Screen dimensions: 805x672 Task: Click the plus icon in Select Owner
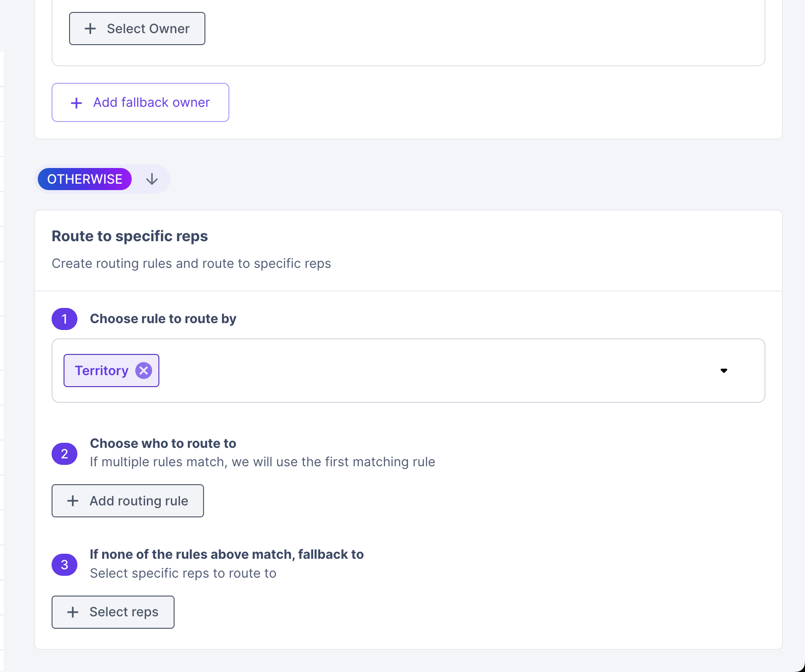pos(90,29)
